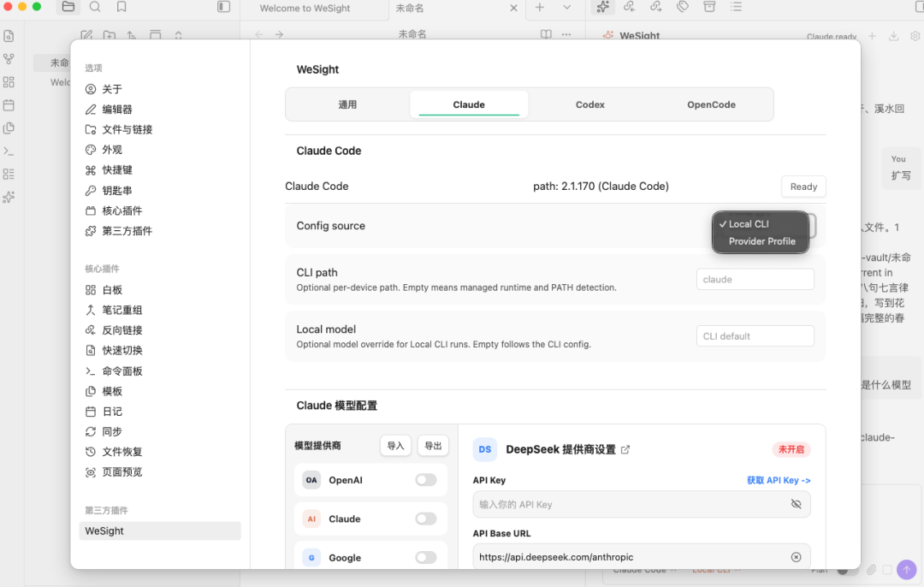Click the sparkle icon in left ribbon
The height and width of the screenshot is (587, 924).
point(9,198)
